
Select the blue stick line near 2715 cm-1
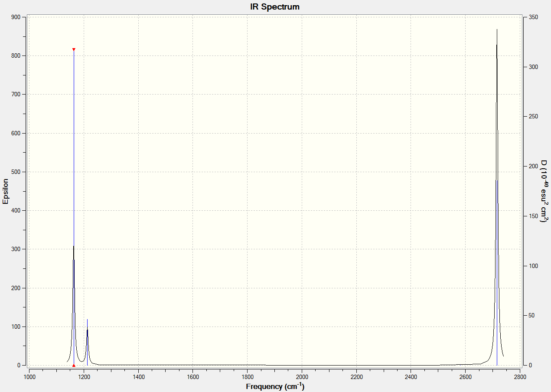[497, 273]
